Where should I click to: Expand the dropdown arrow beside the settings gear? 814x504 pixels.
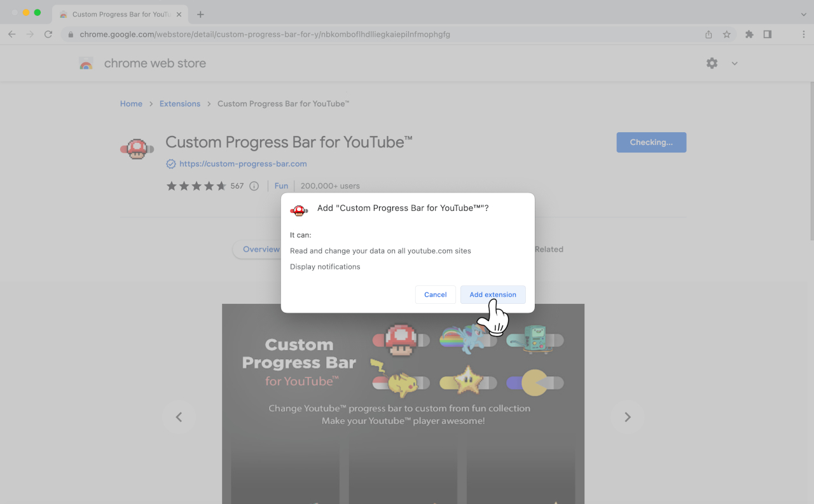coord(735,64)
